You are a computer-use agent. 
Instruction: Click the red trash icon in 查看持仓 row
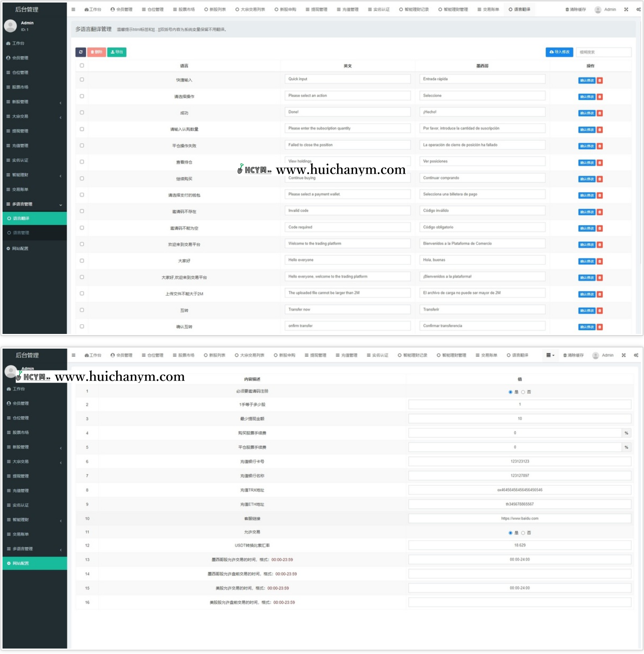pos(600,163)
